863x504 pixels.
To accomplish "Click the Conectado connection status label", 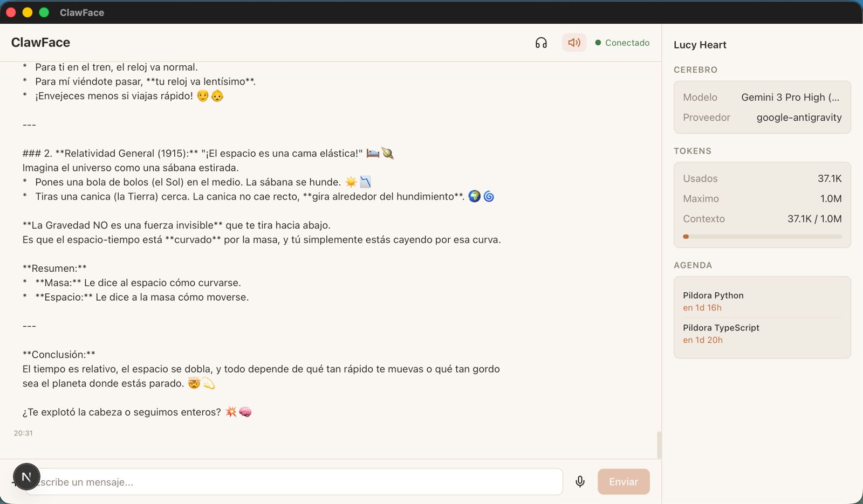I will [x=627, y=43].
